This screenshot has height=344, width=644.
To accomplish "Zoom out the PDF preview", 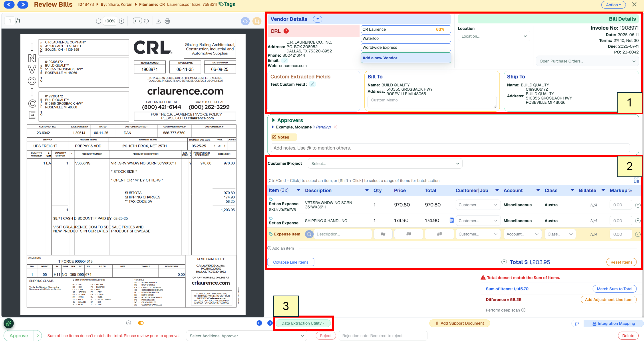I will coord(99,21).
